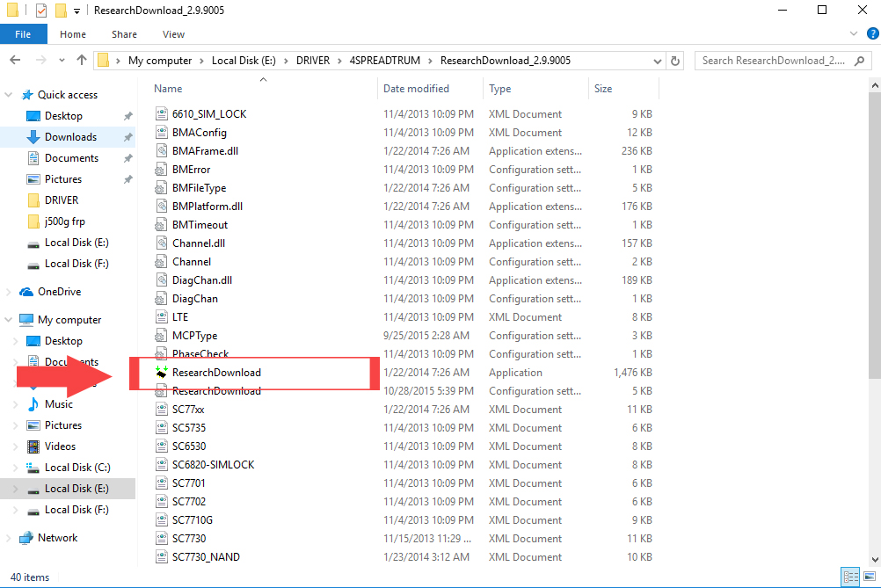
Task: Switch to large icons view icon
Action: (x=870, y=577)
